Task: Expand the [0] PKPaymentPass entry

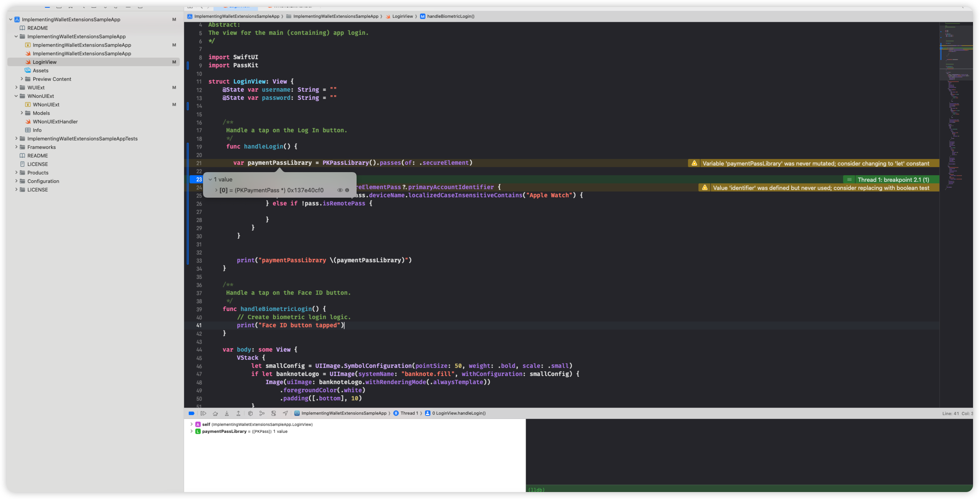Action: (216, 190)
